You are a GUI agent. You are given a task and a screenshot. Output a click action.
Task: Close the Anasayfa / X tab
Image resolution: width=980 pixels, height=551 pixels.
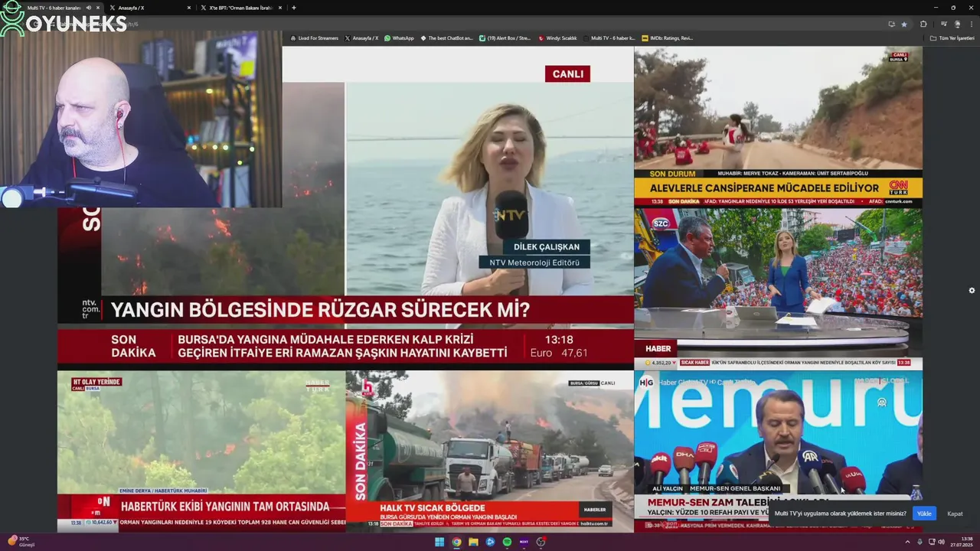188,8
